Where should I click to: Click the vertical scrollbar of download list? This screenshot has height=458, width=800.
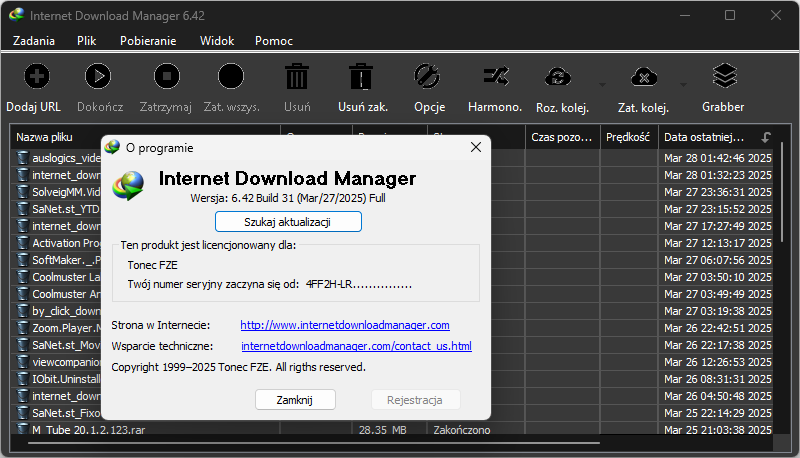click(x=782, y=193)
